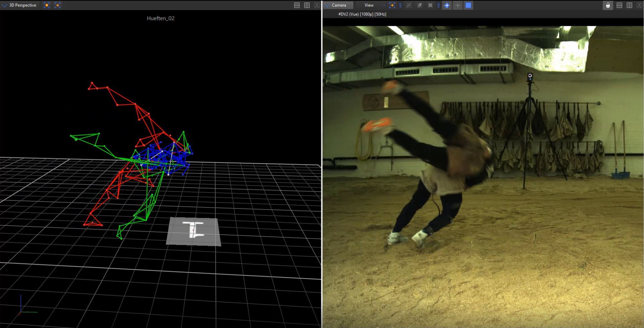644x328 pixels.
Task: Toggle the highlighted blue crosshair button
Action: pos(447,5)
